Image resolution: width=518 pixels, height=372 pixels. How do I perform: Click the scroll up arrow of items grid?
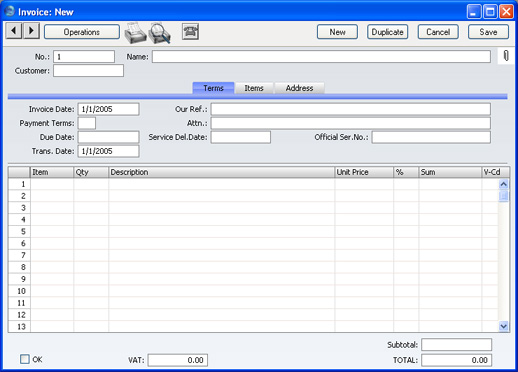(504, 184)
